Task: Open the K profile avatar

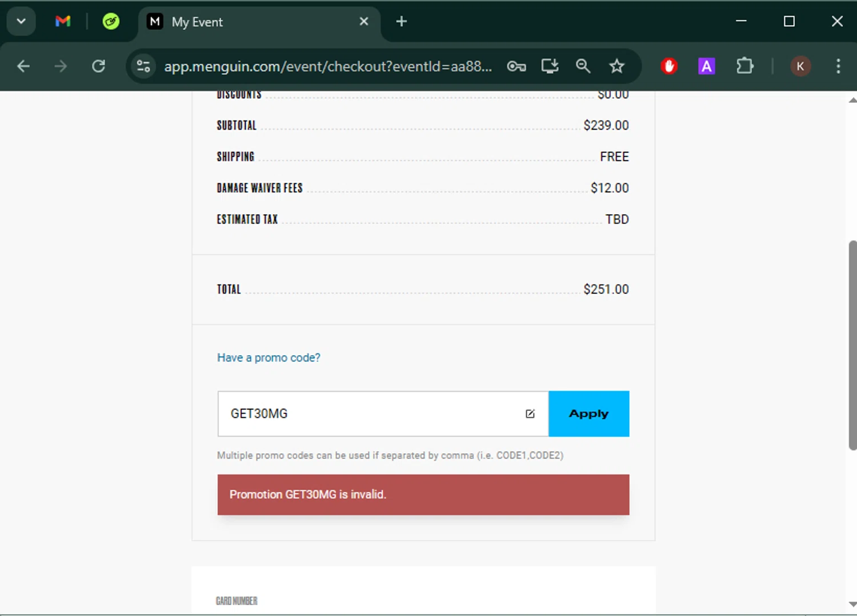Action: click(800, 66)
